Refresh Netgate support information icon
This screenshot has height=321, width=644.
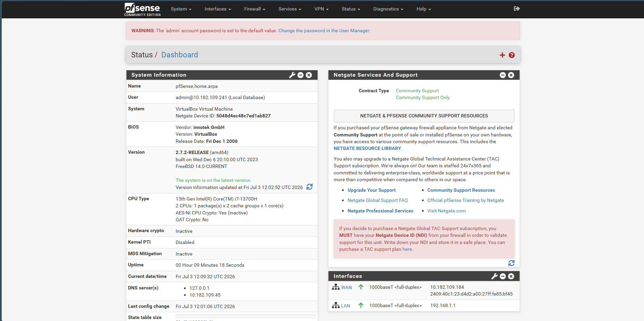pos(511,263)
